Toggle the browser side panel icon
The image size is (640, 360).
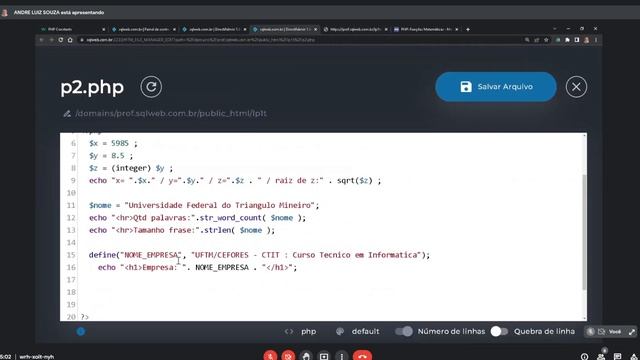point(577,40)
